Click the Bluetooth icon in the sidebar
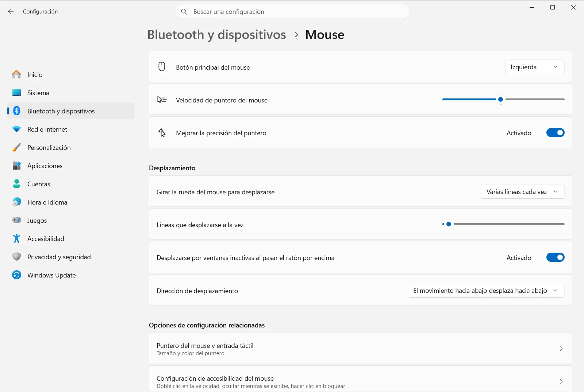The image size is (584, 392). point(17,111)
